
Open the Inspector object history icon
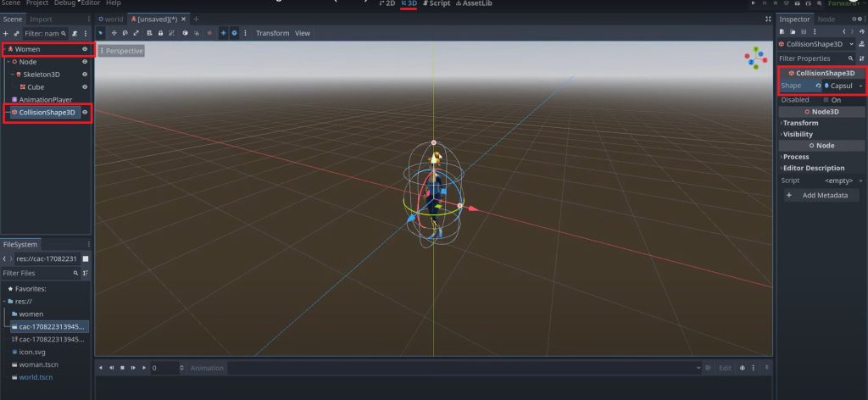pyautogui.click(x=861, y=32)
